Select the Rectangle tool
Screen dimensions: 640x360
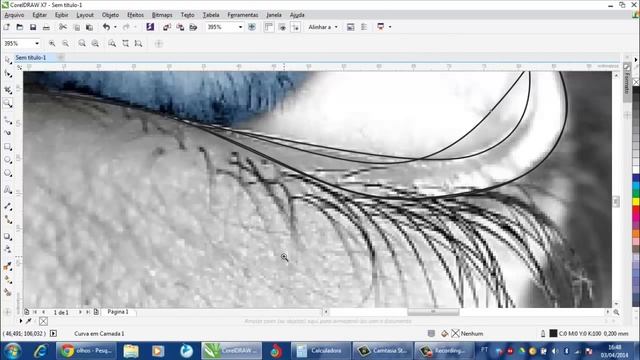(7, 147)
